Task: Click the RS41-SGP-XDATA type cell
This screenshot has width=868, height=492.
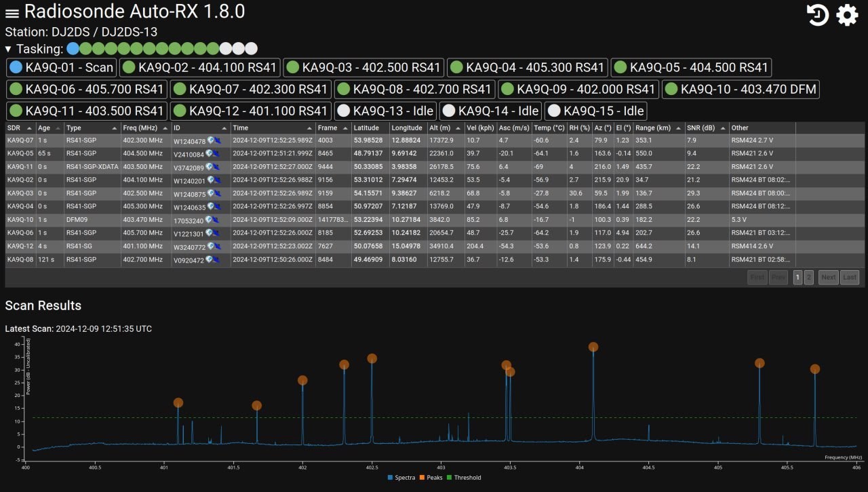Action: (92, 167)
